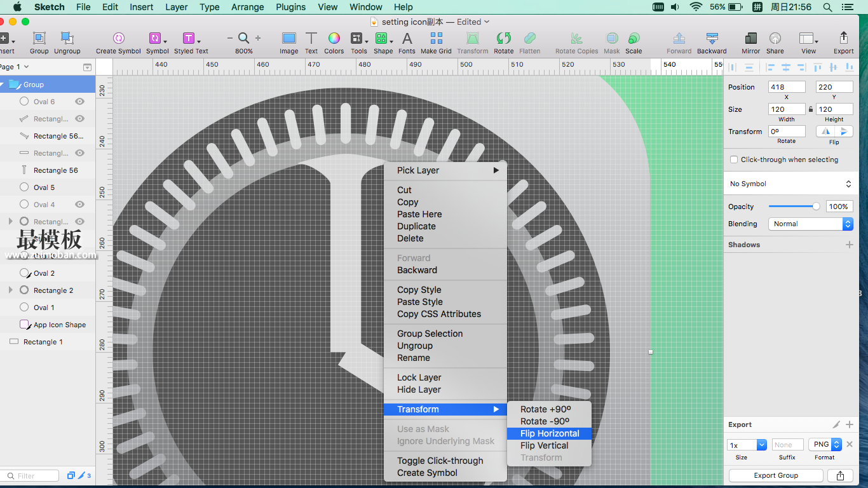The width and height of the screenshot is (868, 488).
Task: Choose Flip Vertical from submenu
Action: [550, 445]
